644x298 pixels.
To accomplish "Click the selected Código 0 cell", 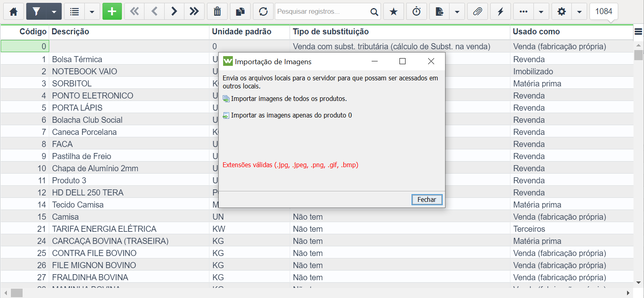I will [x=25, y=46].
